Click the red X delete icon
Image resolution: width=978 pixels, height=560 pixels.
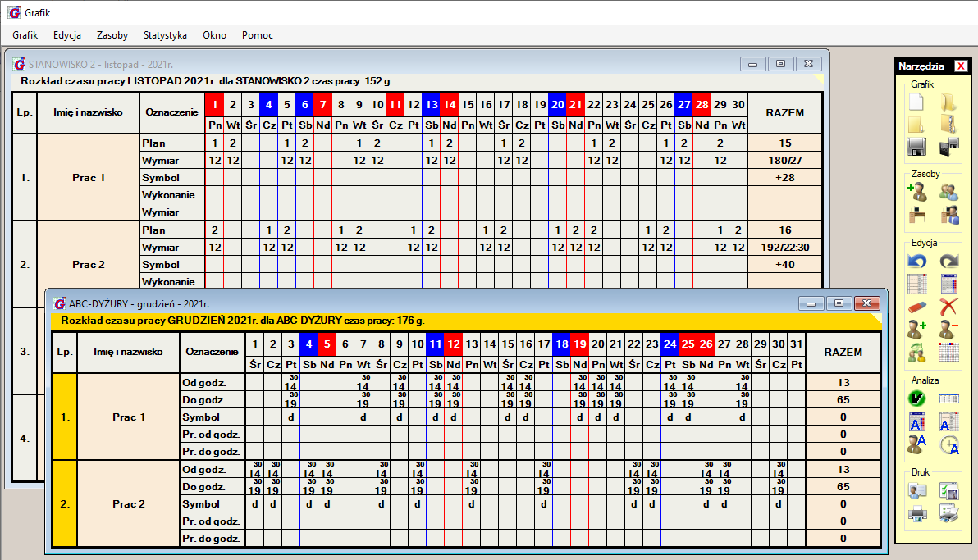(x=948, y=306)
